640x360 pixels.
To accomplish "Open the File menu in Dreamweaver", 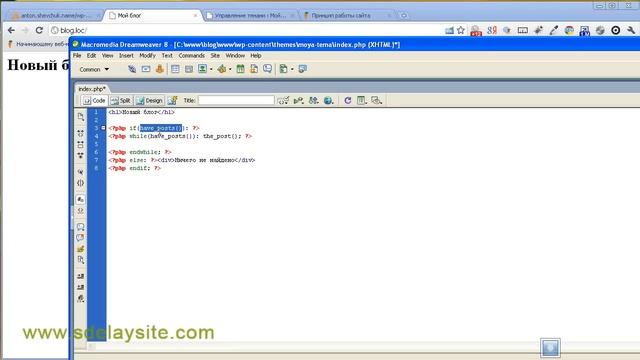I will pos(77,56).
